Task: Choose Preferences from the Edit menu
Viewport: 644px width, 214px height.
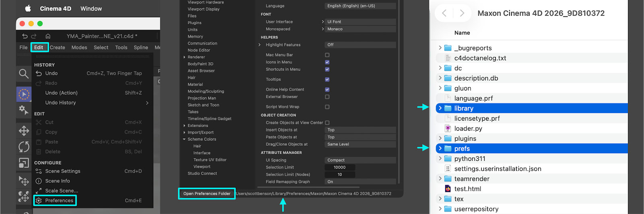Action: [59, 200]
